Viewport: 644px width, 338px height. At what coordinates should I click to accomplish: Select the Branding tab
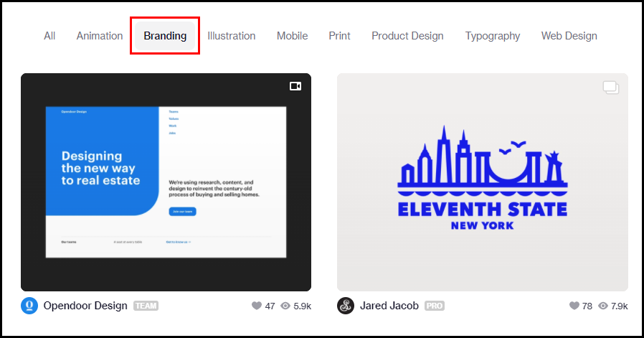click(x=165, y=36)
